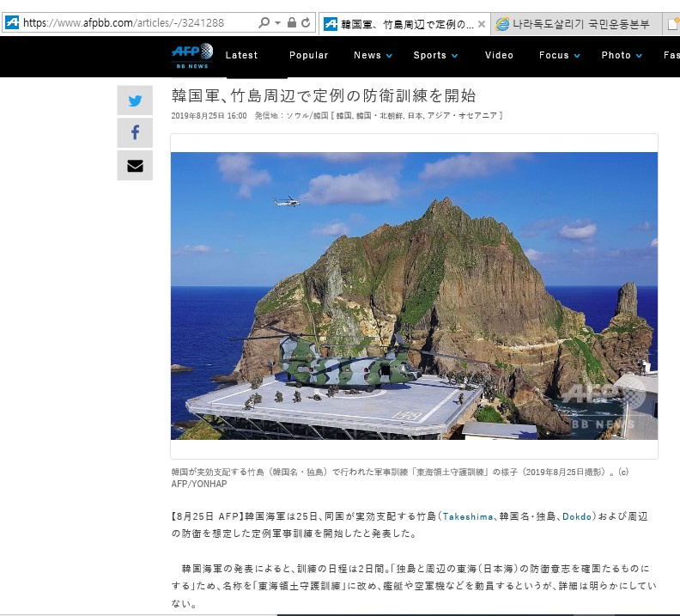680x616 pixels.
Task: Share article on Twitter
Action: pyautogui.click(x=135, y=101)
